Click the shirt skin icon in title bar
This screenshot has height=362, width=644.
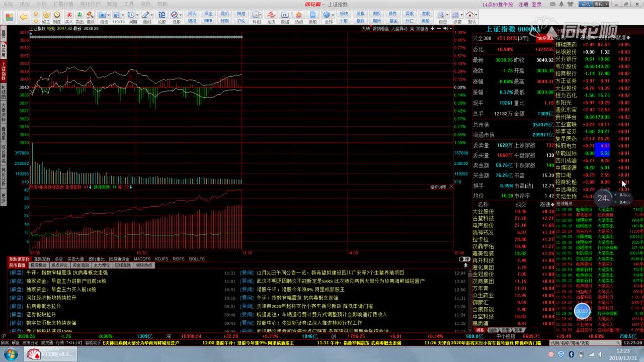[571, 4]
